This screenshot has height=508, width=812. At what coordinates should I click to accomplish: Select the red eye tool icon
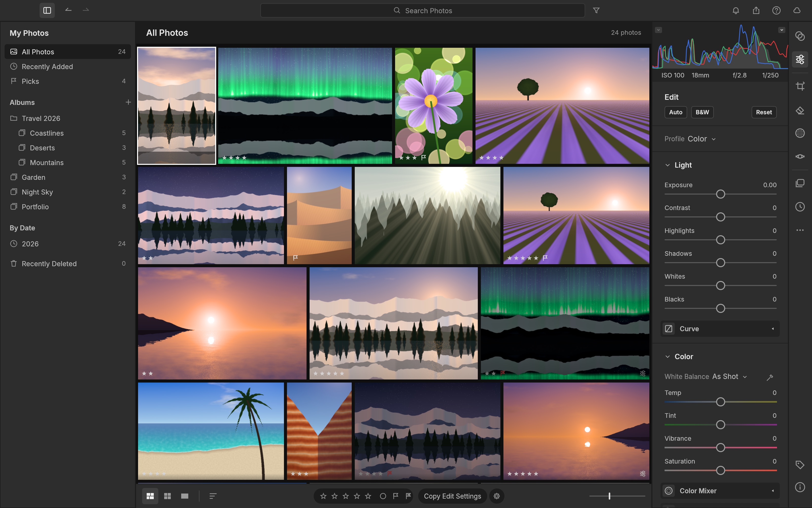(x=800, y=156)
